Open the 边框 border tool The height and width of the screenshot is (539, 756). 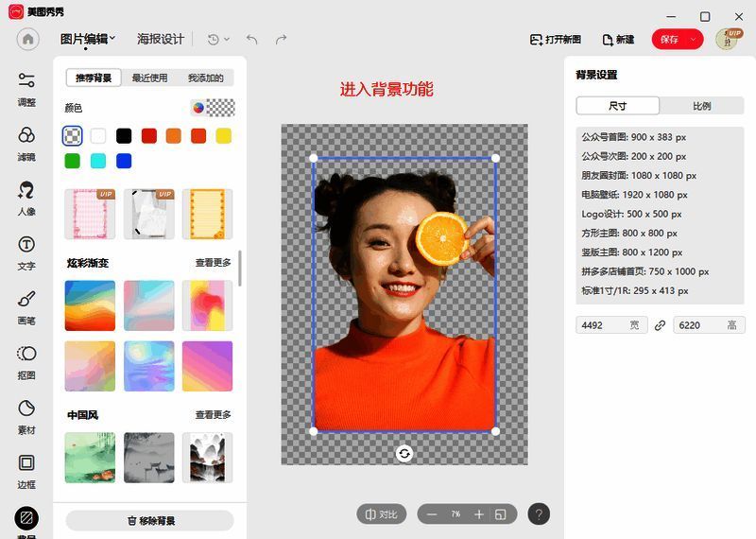point(26,472)
